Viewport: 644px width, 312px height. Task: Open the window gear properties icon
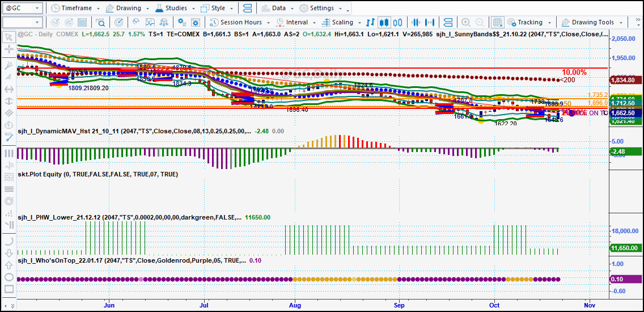pos(195,22)
